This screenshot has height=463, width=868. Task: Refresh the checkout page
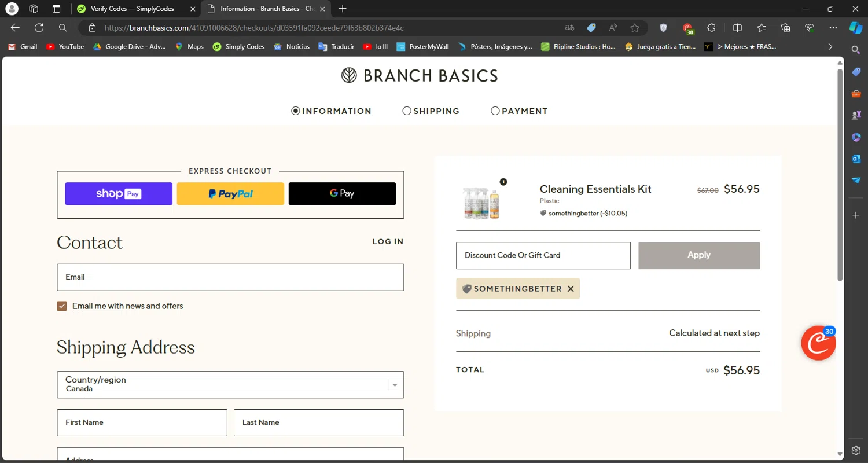pos(39,28)
